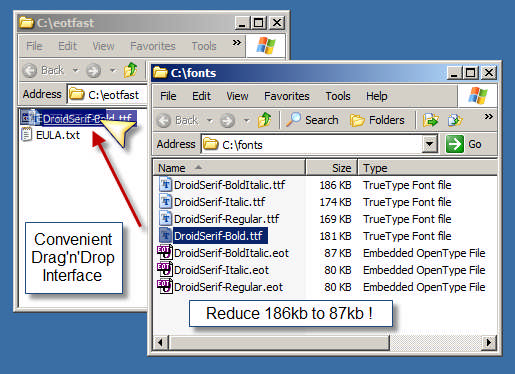Image resolution: width=515 pixels, height=374 pixels.
Task: Click 186 KB size cell
Action: (x=335, y=185)
